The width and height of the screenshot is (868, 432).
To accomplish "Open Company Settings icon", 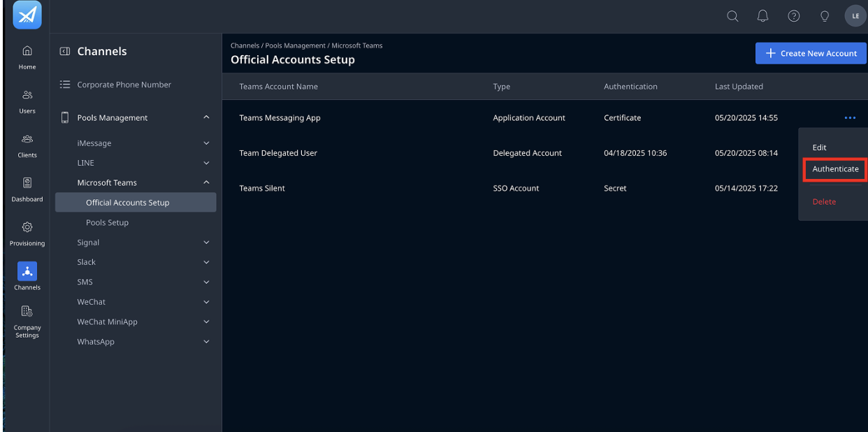I will (x=27, y=311).
